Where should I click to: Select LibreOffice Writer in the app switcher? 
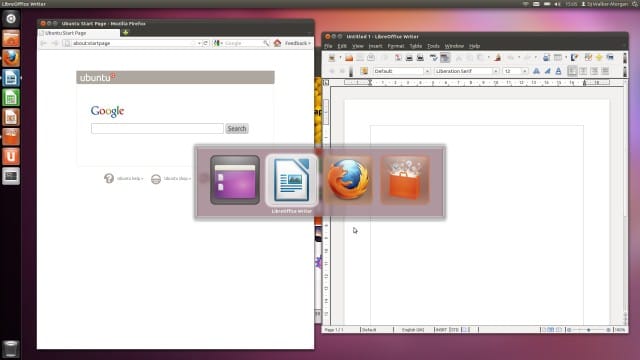pos(291,180)
